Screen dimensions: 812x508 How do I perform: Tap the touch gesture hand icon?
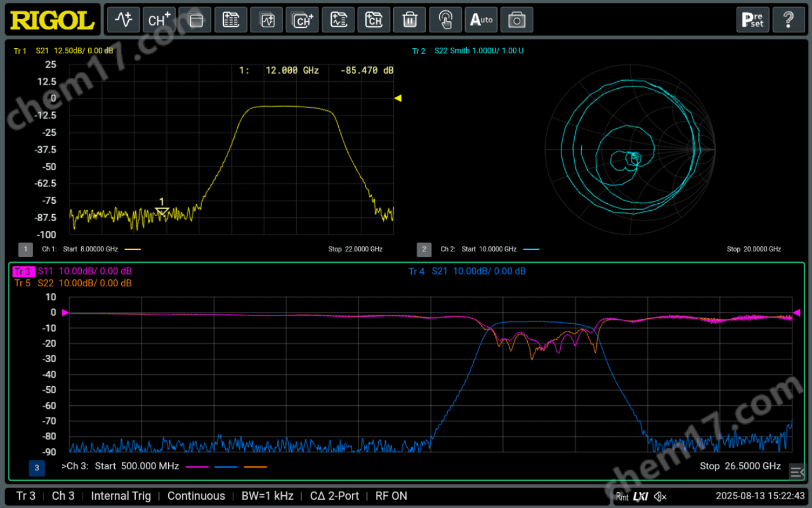(x=445, y=20)
